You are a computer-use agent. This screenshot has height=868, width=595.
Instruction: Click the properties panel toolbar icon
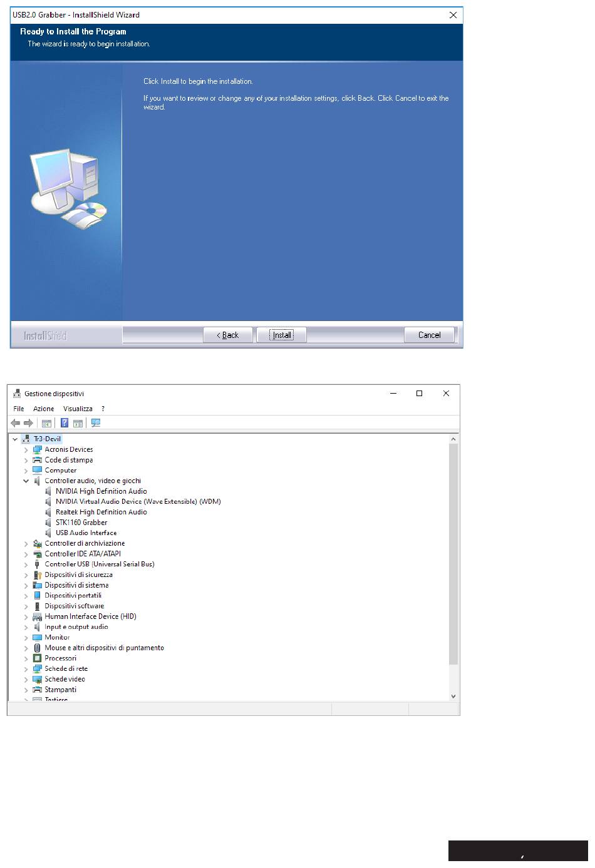coord(78,423)
